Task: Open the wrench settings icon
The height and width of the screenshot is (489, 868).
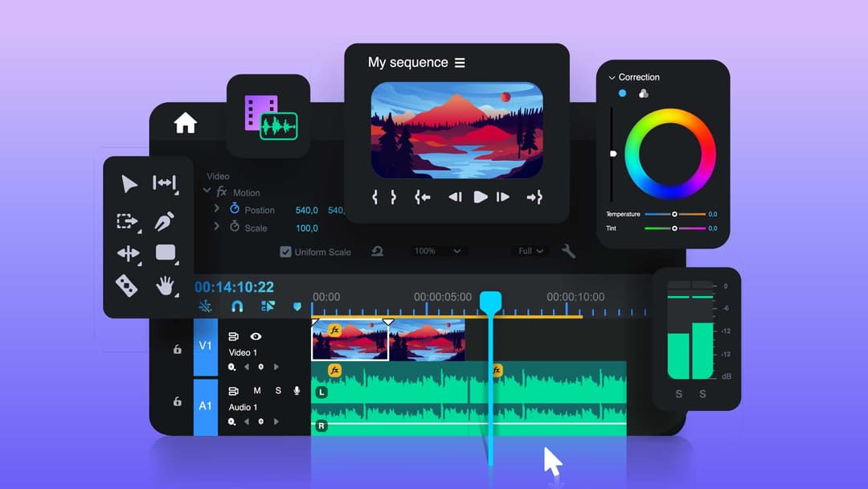Action: tap(568, 251)
